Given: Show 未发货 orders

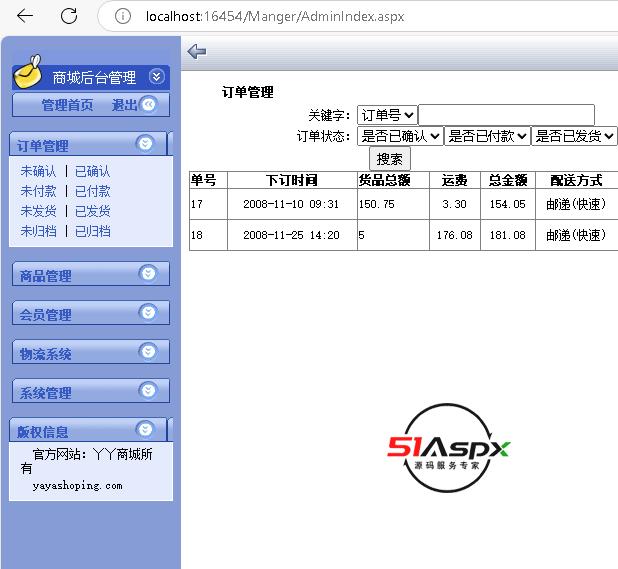Looking at the screenshot, I should coord(38,211).
